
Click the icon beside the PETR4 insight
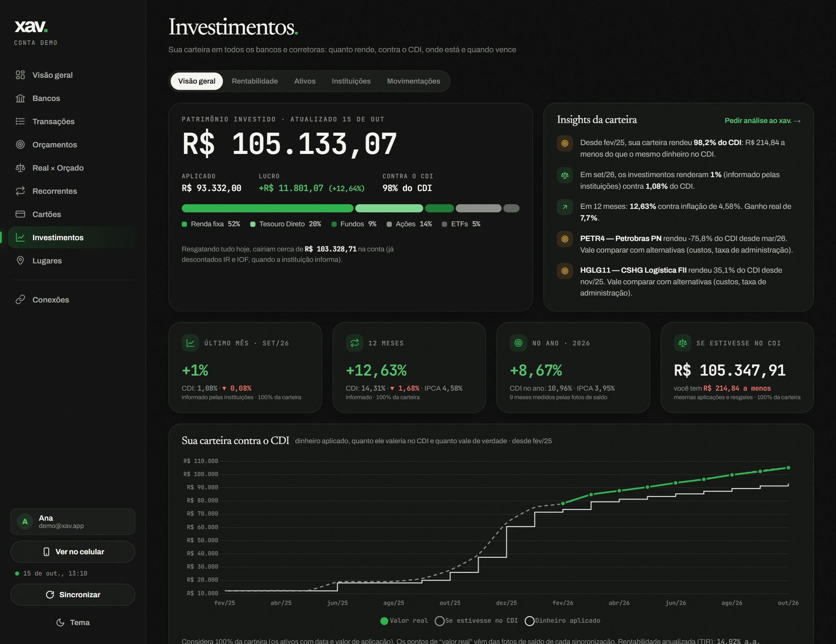tap(565, 239)
